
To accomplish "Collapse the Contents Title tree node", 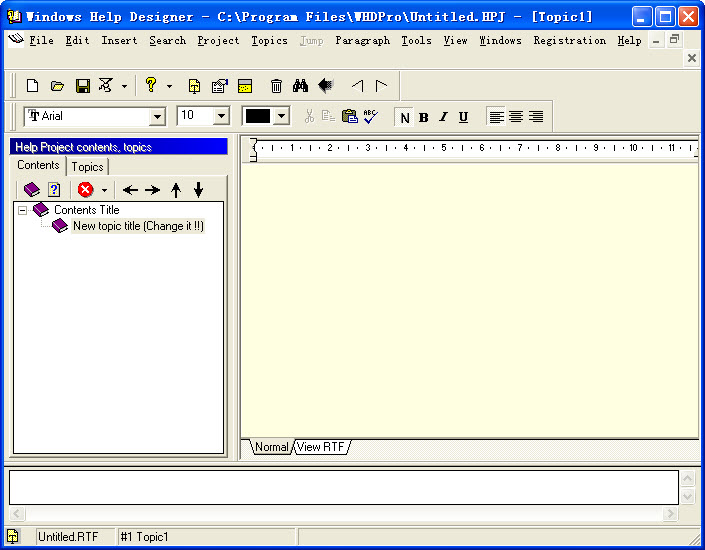I will tap(22, 210).
